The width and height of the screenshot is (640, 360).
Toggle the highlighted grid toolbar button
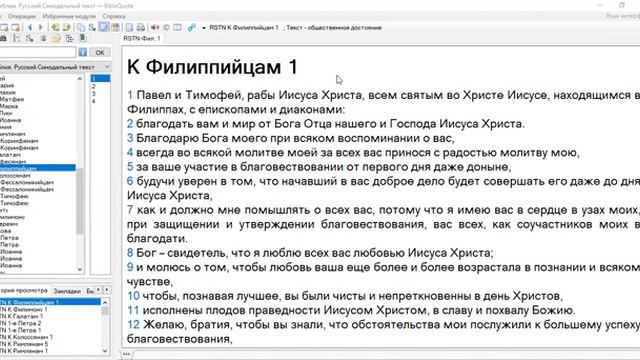pyautogui.click(x=115, y=27)
